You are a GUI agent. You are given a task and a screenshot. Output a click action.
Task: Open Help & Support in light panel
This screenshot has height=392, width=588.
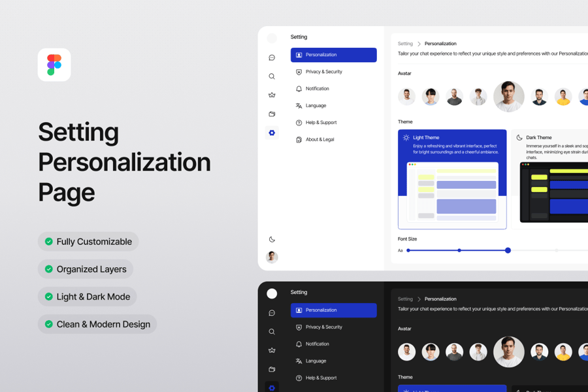321,123
